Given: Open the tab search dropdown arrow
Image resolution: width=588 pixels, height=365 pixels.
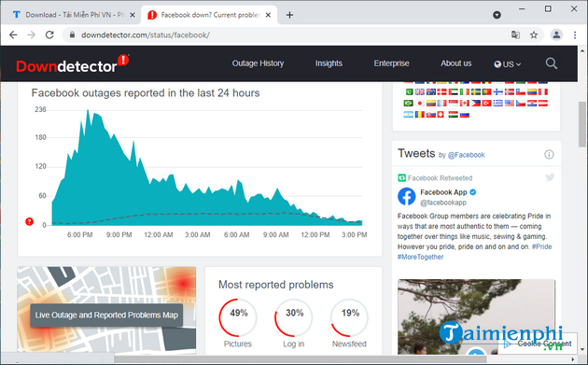Looking at the screenshot, I should click(497, 15).
